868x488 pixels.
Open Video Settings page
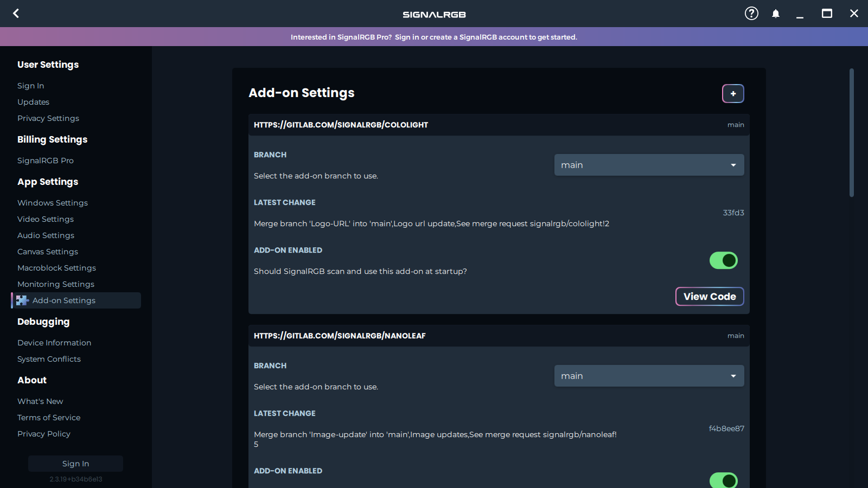tap(46, 219)
